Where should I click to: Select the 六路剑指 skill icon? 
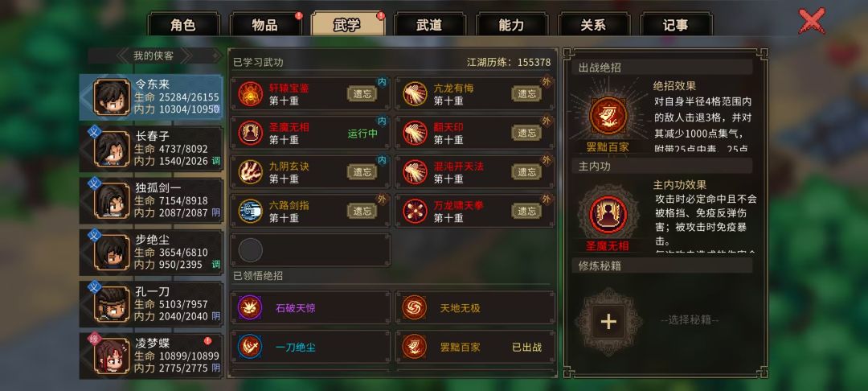click(250, 211)
